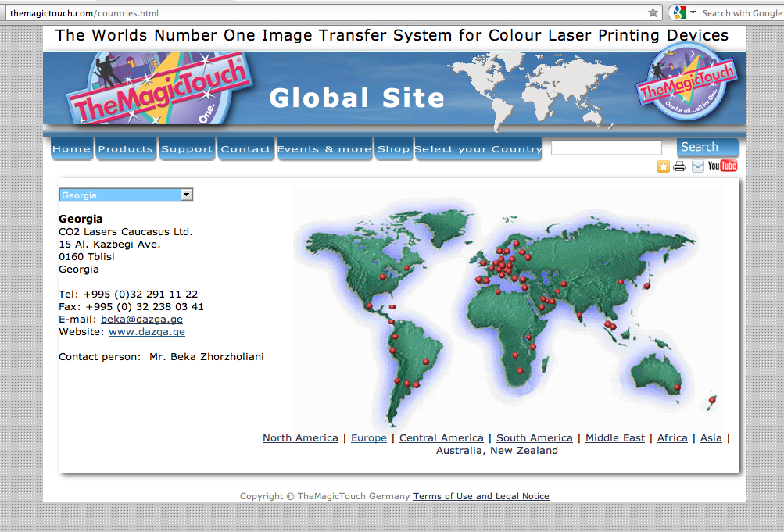Click the Search with Google field
Screen dimensions: 784x532
pyautogui.click(x=742, y=13)
